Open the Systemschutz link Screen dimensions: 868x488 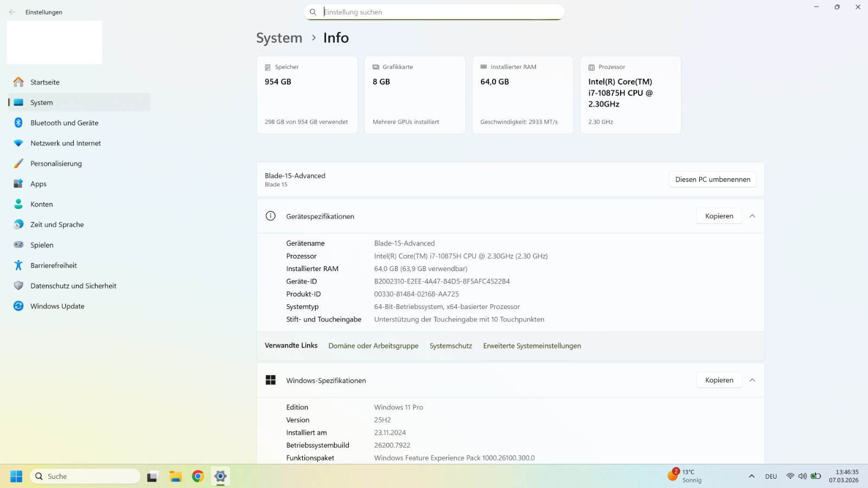pyautogui.click(x=451, y=346)
